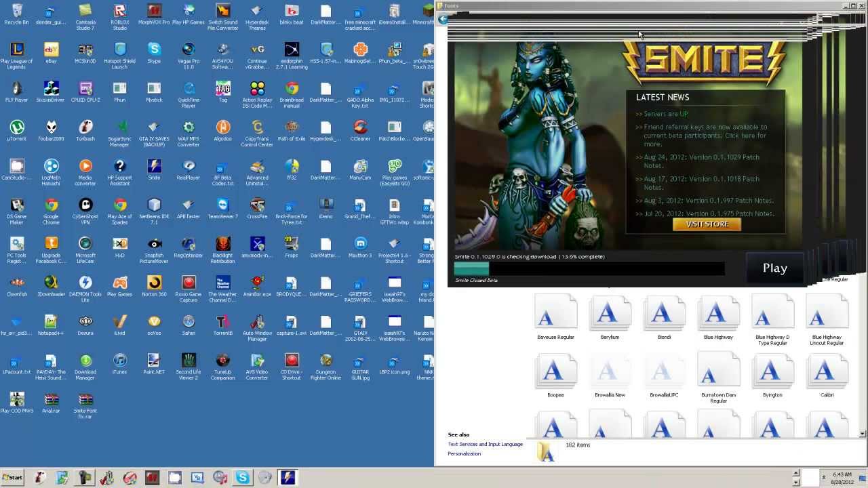This screenshot has width=868, height=488.
Task: Open the Recycle Bin desktop icon
Action: click(x=16, y=15)
